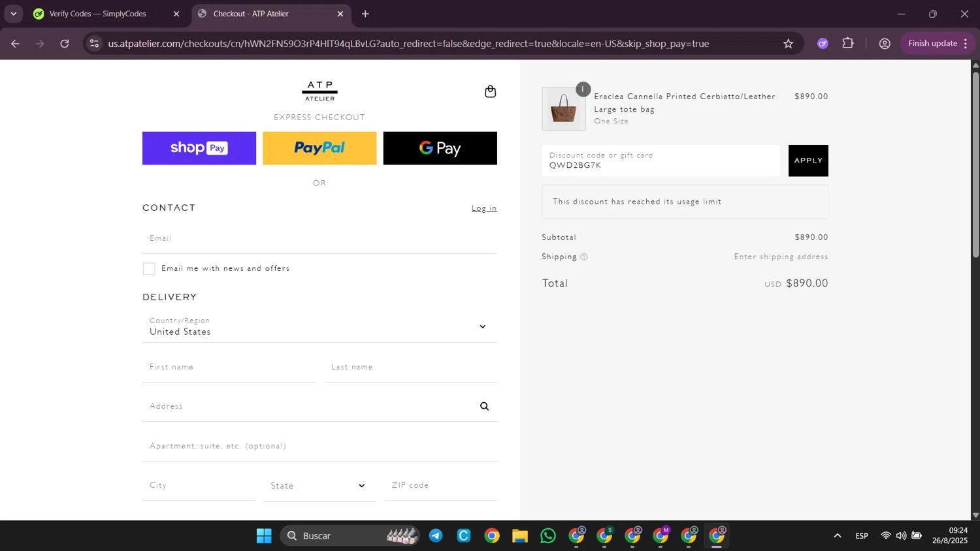
Task: Select the Checkout - ATP Atelier tab
Action: (271, 14)
